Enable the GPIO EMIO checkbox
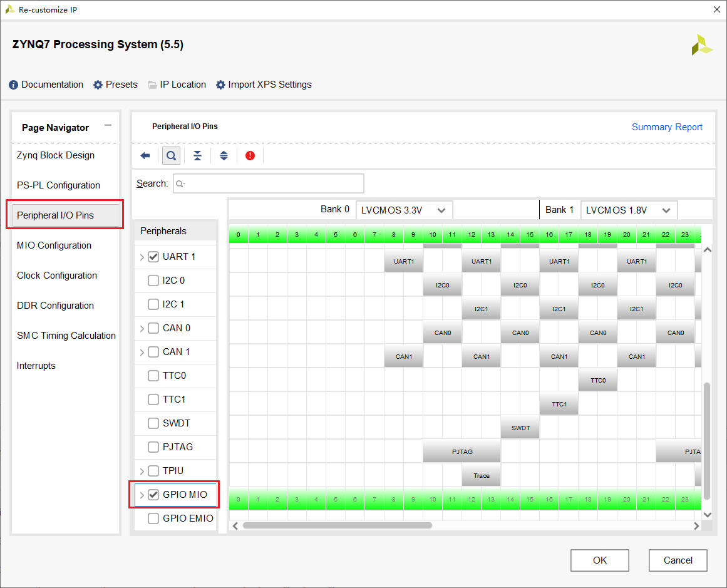The width and height of the screenshot is (727, 588). [153, 518]
